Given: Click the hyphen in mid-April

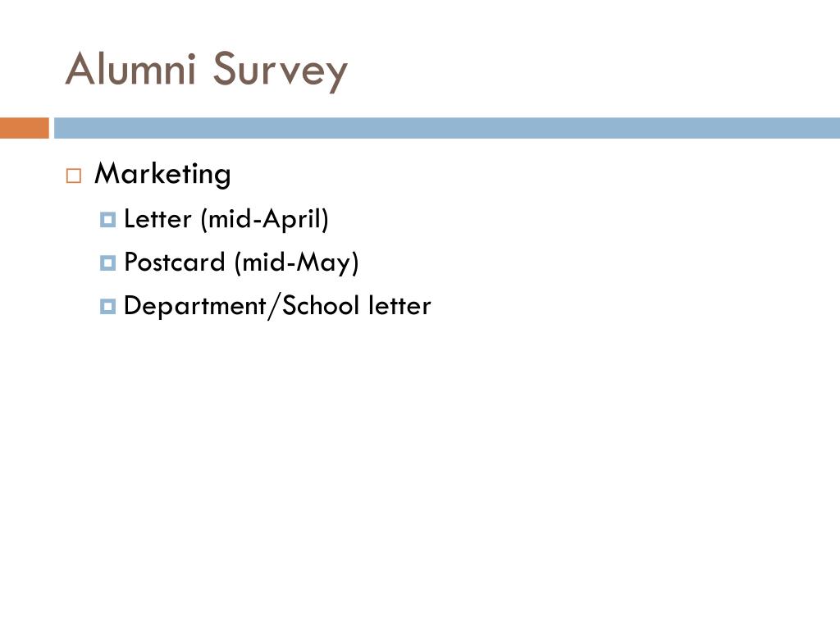Looking at the screenshot, I should click(257, 221).
